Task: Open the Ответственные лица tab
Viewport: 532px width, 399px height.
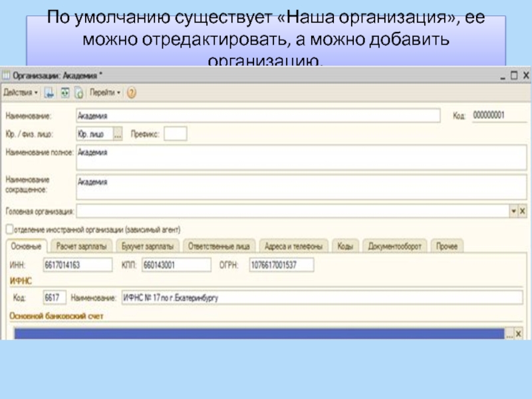Action: (219, 246)
